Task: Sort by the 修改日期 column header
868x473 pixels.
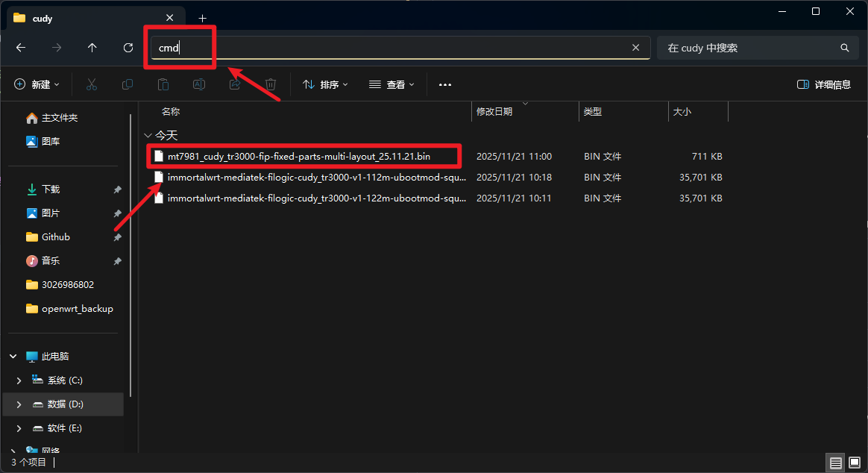Action: click(x=494, y=112)
